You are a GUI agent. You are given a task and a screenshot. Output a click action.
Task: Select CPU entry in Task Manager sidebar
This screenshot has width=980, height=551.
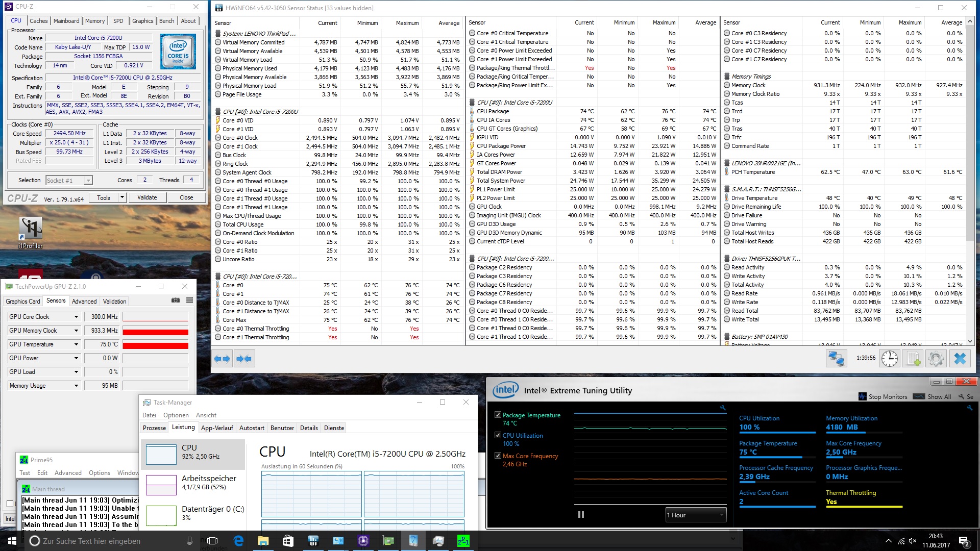coord(193,454)
